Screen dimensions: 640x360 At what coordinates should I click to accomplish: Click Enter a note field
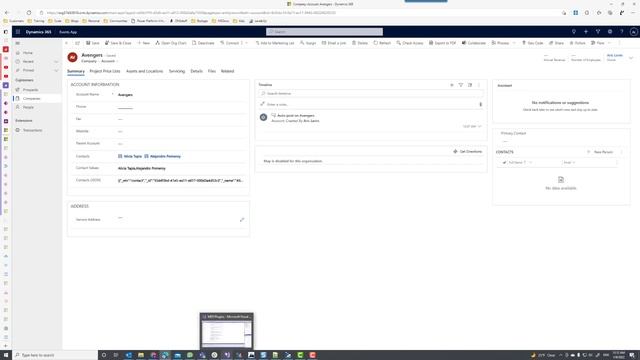coord(367,104)
